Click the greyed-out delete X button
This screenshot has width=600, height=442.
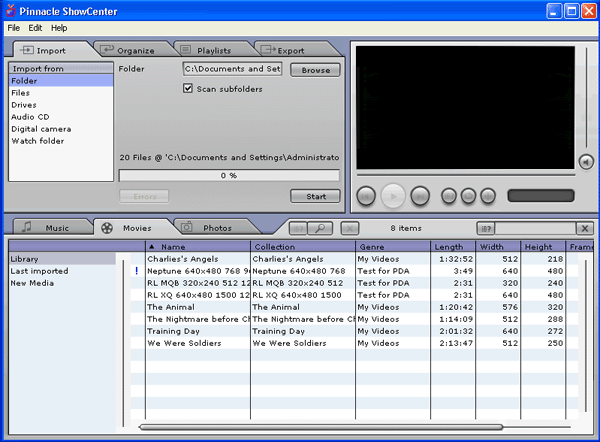click(349, 228)
